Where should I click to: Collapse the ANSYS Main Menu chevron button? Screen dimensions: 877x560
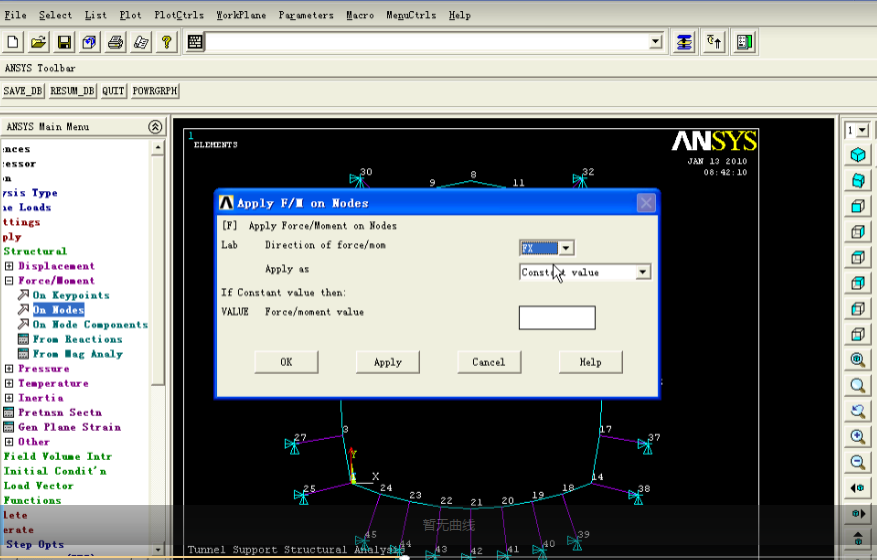[x=155, y=127]
